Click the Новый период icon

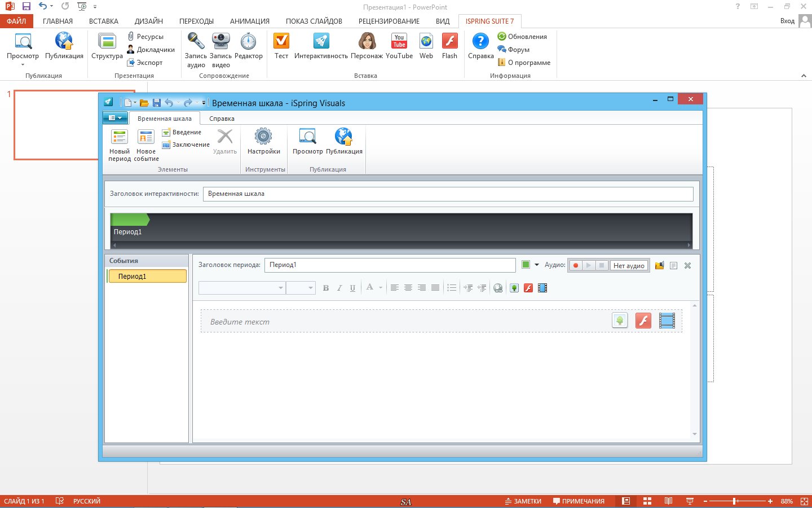click(120, 138)
